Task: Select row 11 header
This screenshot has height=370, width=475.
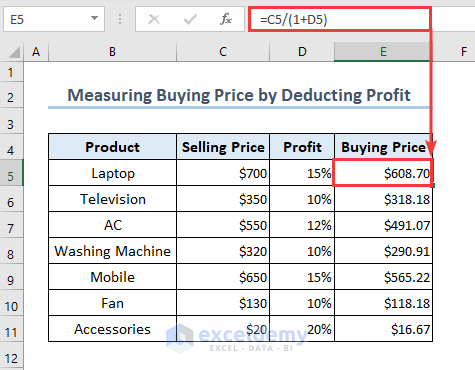Action: [x=11, y=329]
